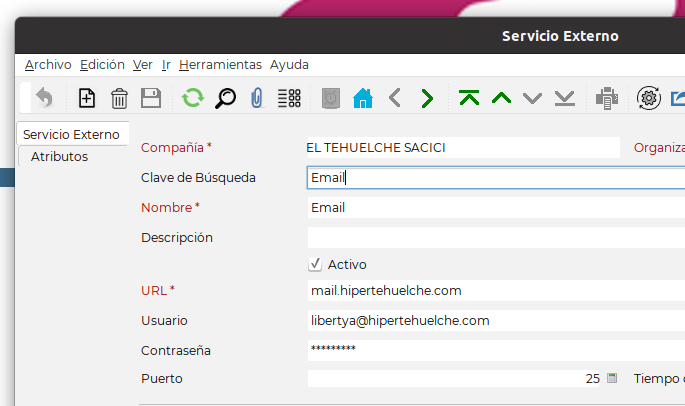Viewport: 685px width, 406px height.
Task: Click the Contraseña label text
Action: coord(176,350)
